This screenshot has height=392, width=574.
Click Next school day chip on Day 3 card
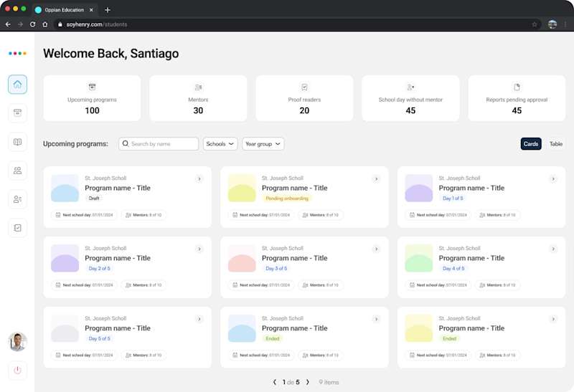point(261,285)
